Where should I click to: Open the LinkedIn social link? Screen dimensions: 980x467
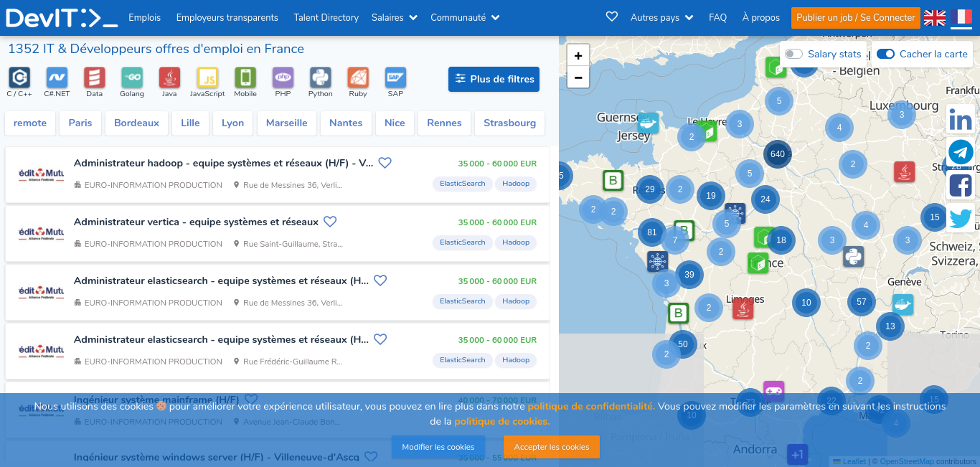(961, 121)
